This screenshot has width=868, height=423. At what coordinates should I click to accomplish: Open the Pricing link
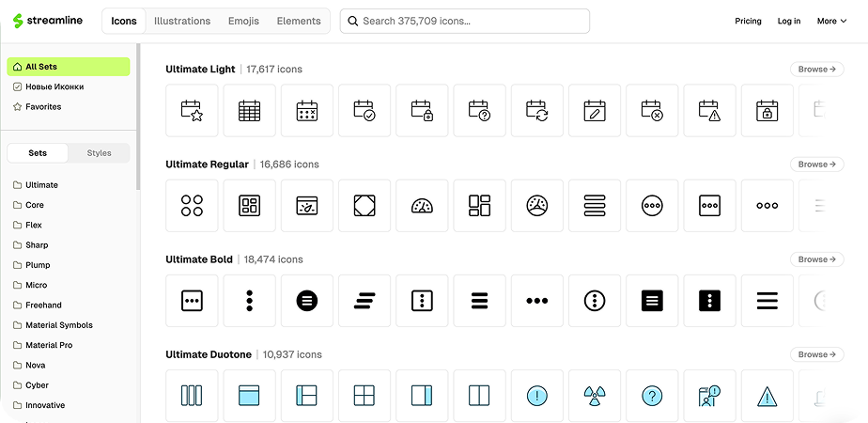point(748,21)
